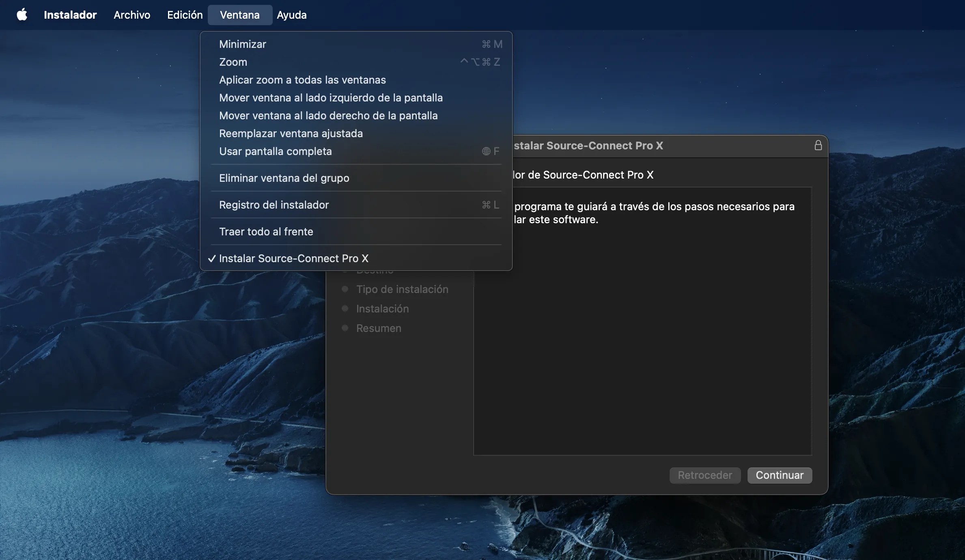Image resolution: width=965 pixels, height=560 pixels.
Task: Open the Archivo menu
Action: coord(132,15)
